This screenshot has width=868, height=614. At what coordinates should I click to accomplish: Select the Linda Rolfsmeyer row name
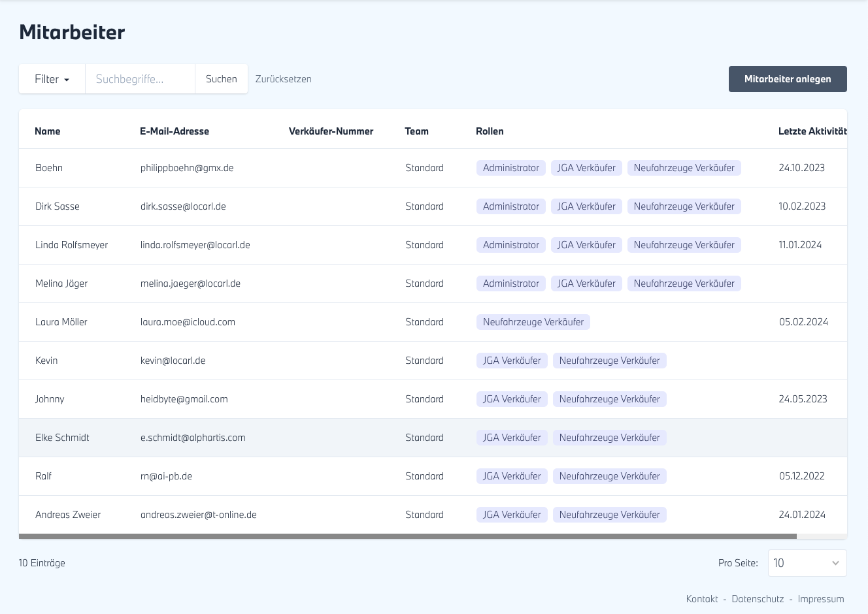coord(71,245)
